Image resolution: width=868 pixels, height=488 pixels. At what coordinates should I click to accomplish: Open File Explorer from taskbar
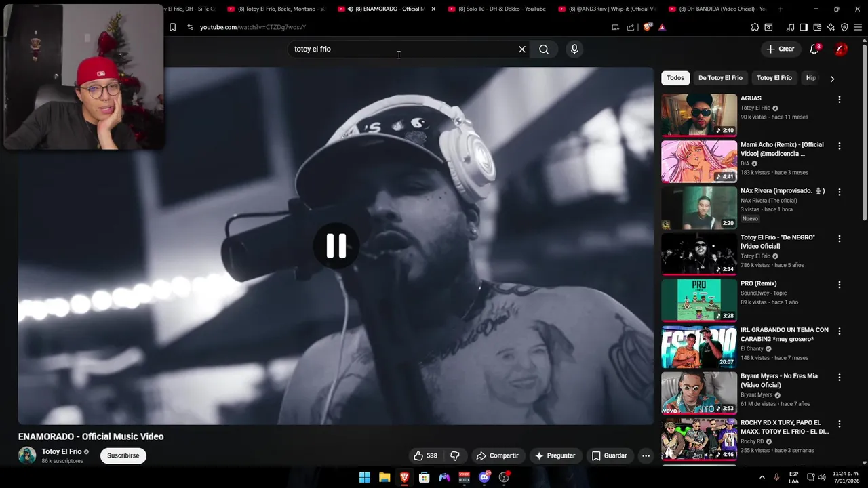click(x=384, y=477)
